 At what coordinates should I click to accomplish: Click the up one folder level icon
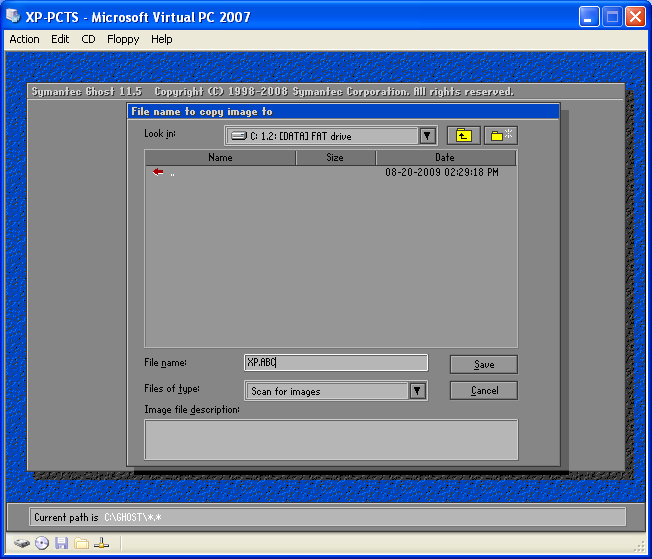pos(464,136)
